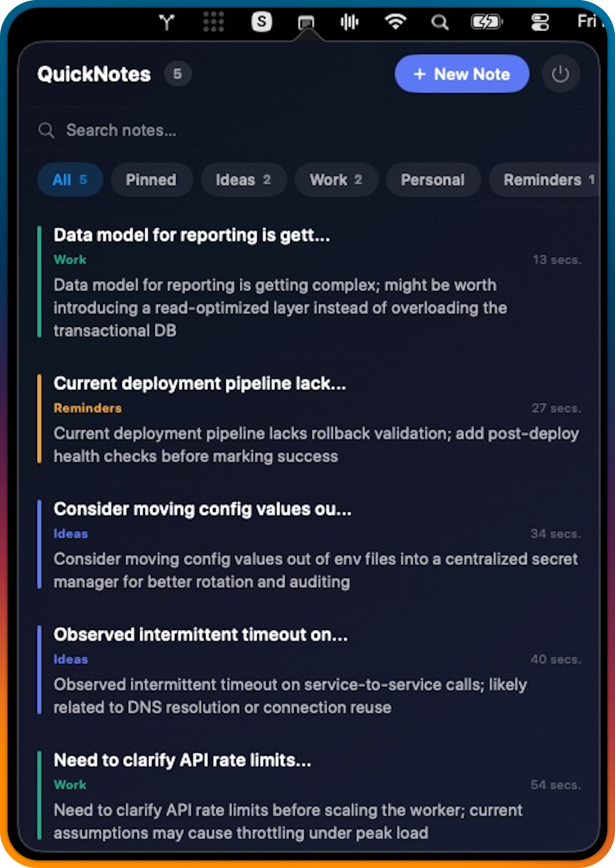Image resolution: width=615 pixels, height=868 pixels.
Task: Enable the Reminders filter
Action: (548, 179)
